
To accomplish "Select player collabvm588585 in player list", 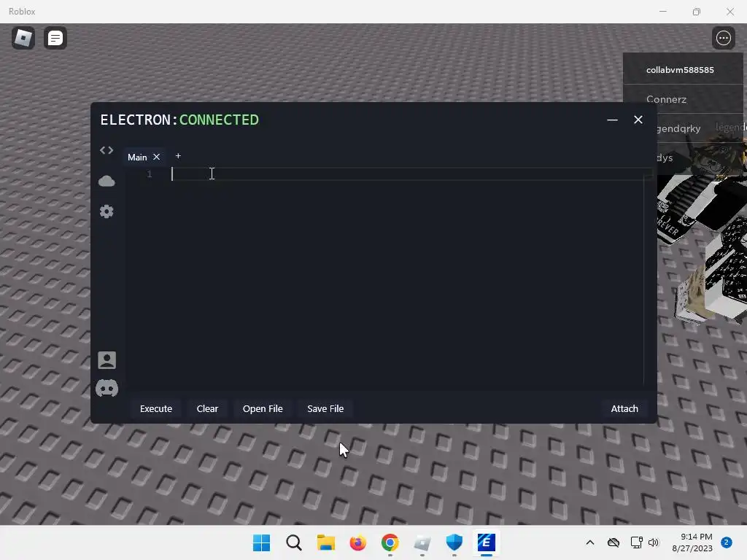I will point(683,69).
